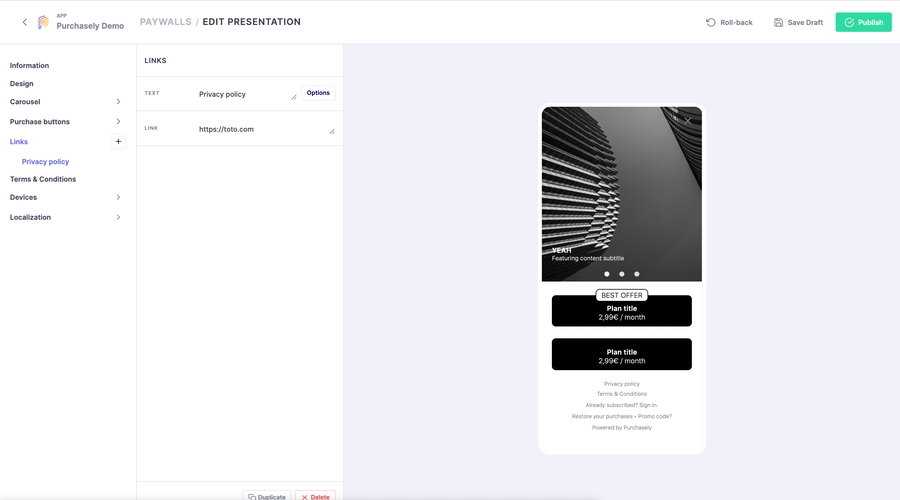Go to Paywalls in the breadcrumb
Screen dimensions: 900x500
coord(165,22)
